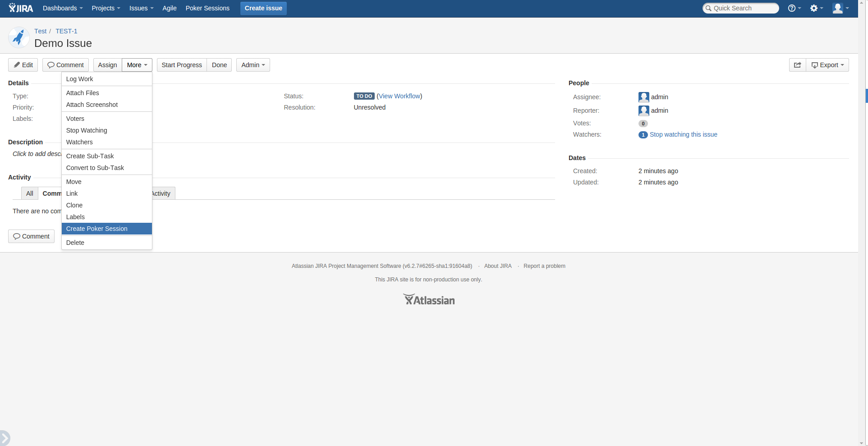Click the Created '2 minutes ago' date
The image size is (868, 446).
click(658, 171)
